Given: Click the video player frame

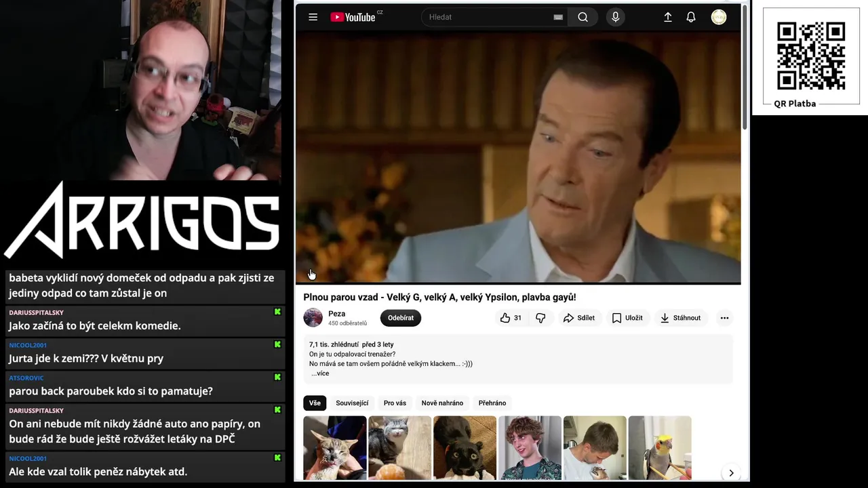Looking at the screenshot, I should tap(518, 156).
